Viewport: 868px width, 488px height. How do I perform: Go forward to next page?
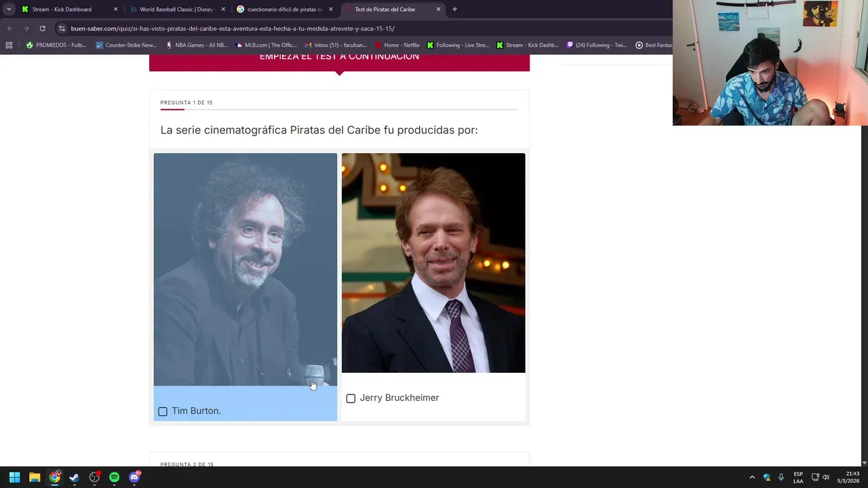[26, 28]
